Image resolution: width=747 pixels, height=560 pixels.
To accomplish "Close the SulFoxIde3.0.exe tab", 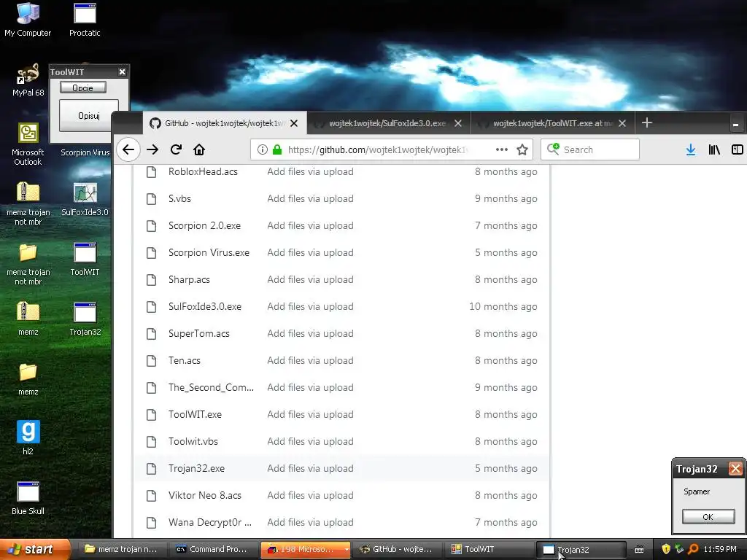I will click(458, 123).
